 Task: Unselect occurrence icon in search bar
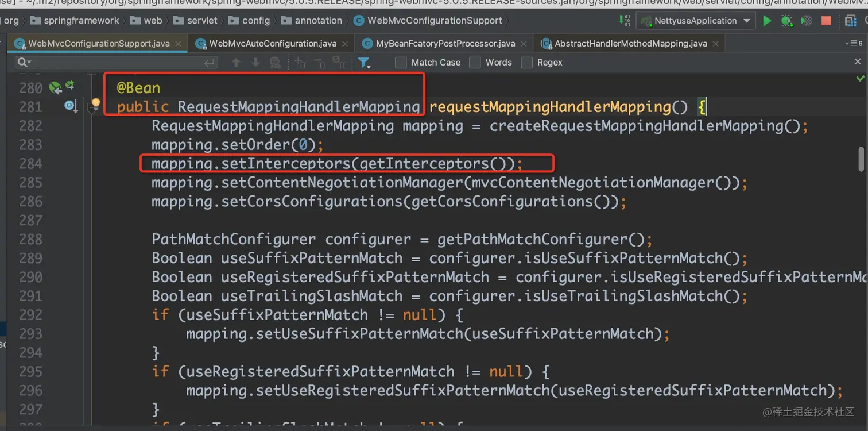pos(320,63)
